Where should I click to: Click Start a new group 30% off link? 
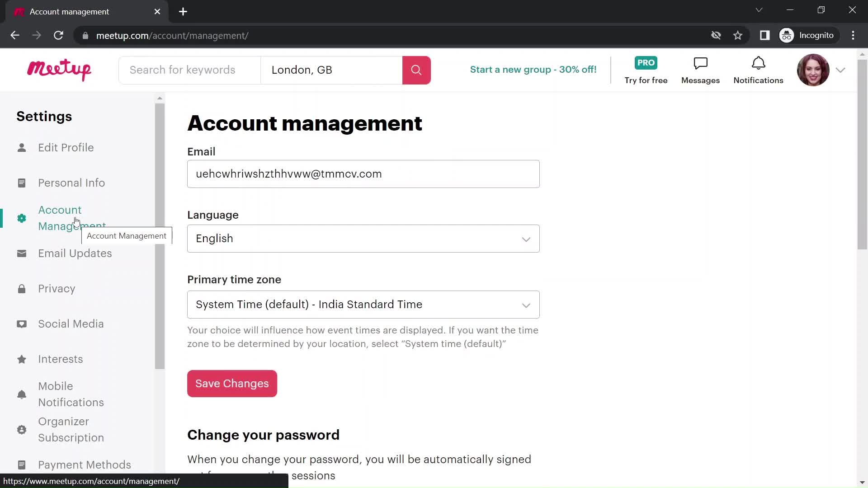point(533,69)
